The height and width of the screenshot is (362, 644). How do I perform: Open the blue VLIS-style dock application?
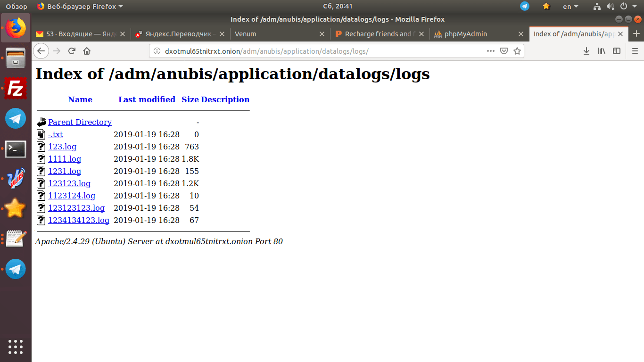coord(16,179)
